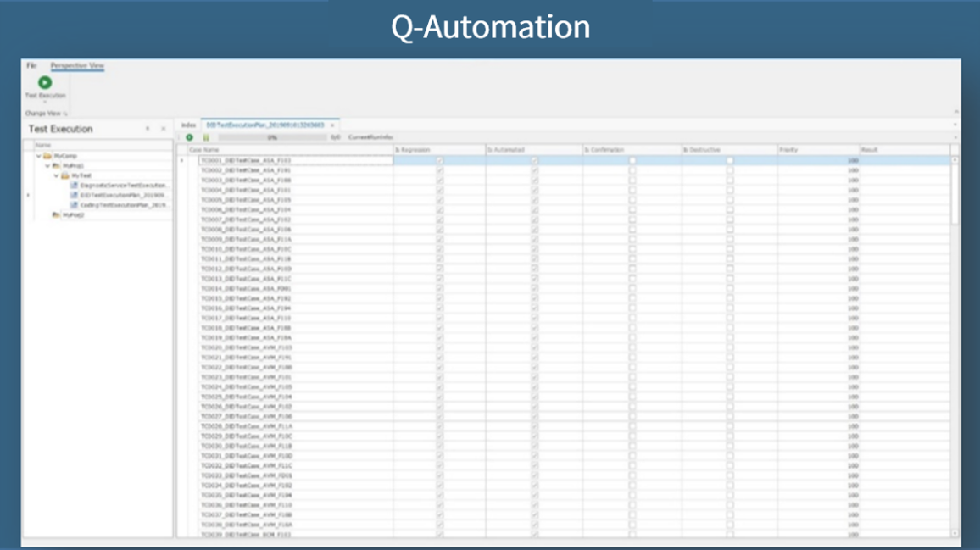Toggle Is Automated checkbox for TC0010
This screenshot has height=550, width=980.
[x=534, y=249]
